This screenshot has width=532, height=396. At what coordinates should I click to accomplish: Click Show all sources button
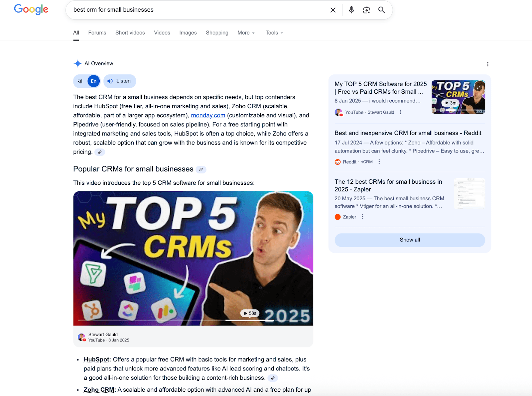click(x=410, y=240)
